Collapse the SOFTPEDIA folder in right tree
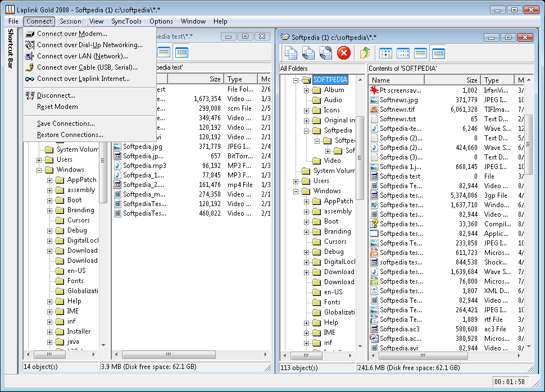The image size is (545, 392). 296,80
